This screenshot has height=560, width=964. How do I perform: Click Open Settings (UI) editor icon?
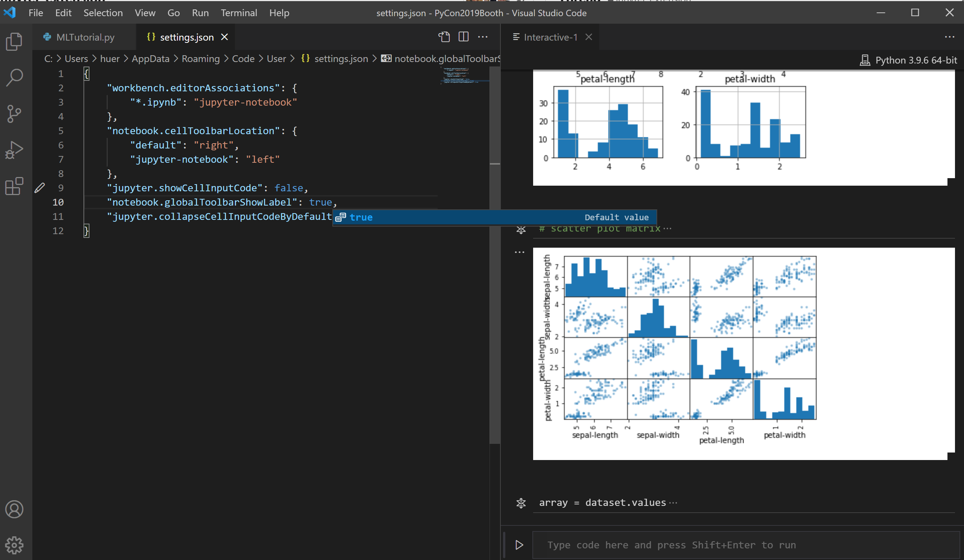coord(444,37)
